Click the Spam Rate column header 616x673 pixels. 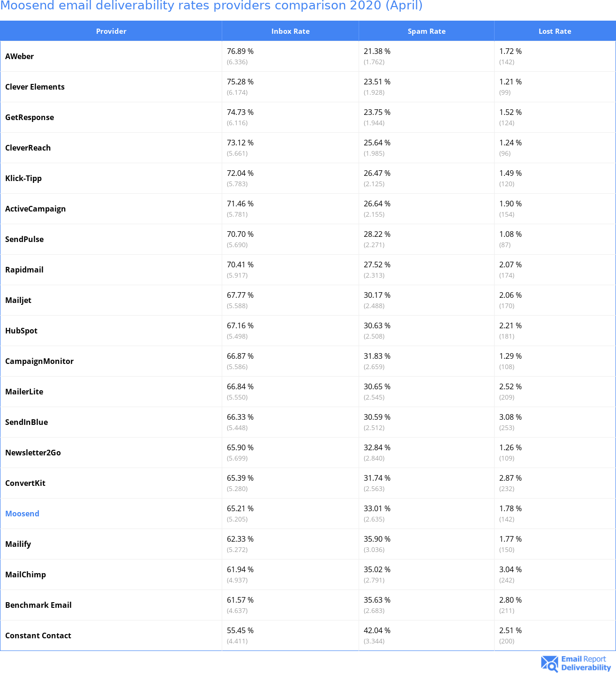426,31
